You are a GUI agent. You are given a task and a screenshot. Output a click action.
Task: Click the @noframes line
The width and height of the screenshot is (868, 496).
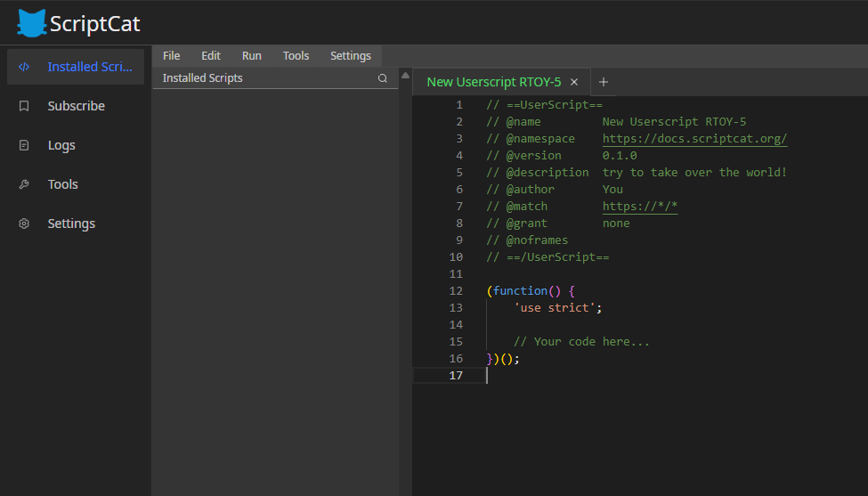point(527,240)
